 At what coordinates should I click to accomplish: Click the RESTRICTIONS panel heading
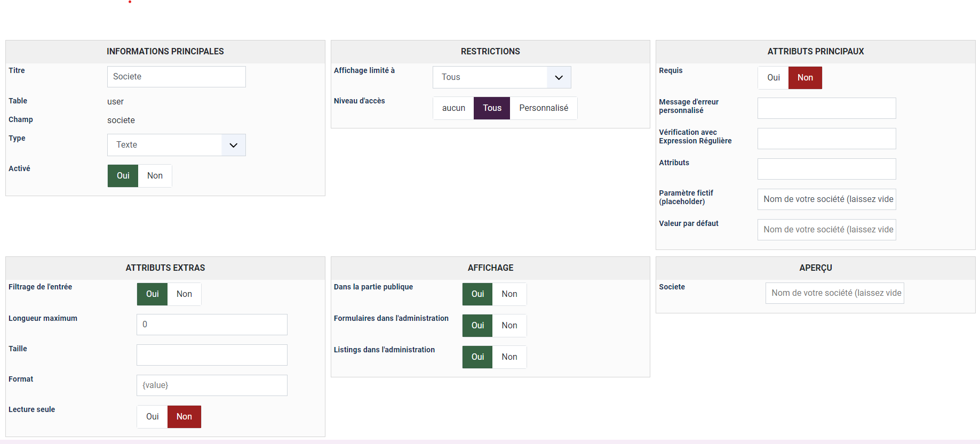(x=490, y=52)
